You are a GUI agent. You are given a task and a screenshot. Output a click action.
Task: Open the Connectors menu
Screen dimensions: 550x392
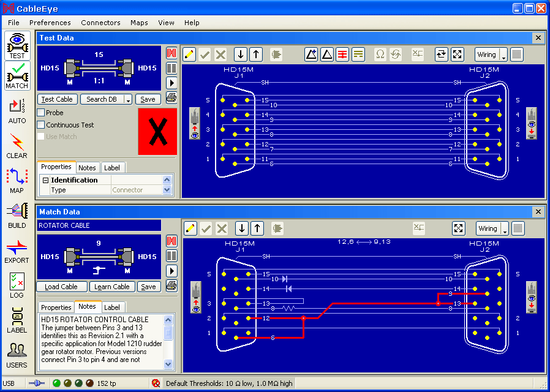[100, 23]
